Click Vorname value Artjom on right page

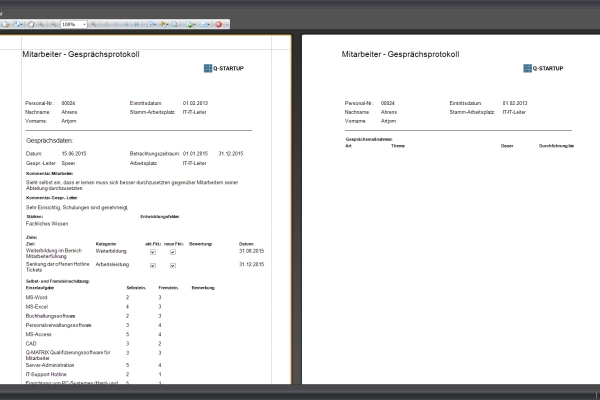click(x=388, y=121)
